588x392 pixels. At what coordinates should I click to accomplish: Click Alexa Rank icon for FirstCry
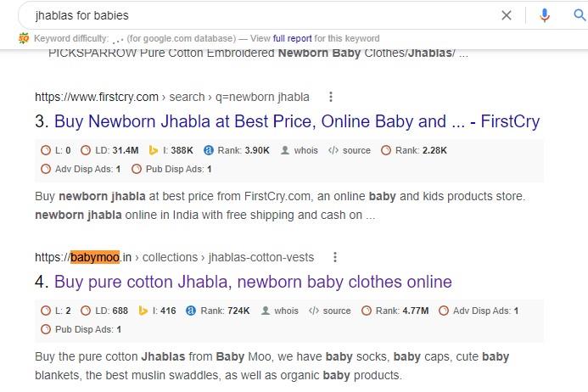click(x=209, y=150)
